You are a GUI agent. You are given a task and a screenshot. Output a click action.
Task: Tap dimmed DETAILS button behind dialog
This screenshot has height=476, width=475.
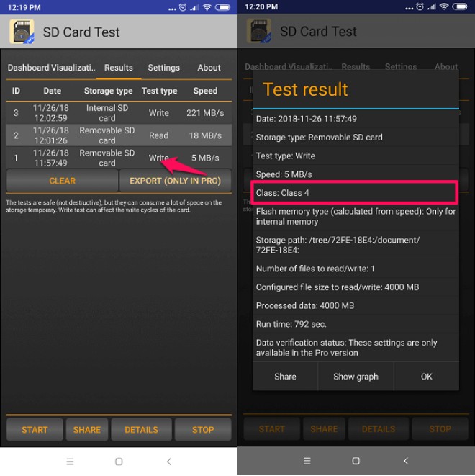(379, 429)
